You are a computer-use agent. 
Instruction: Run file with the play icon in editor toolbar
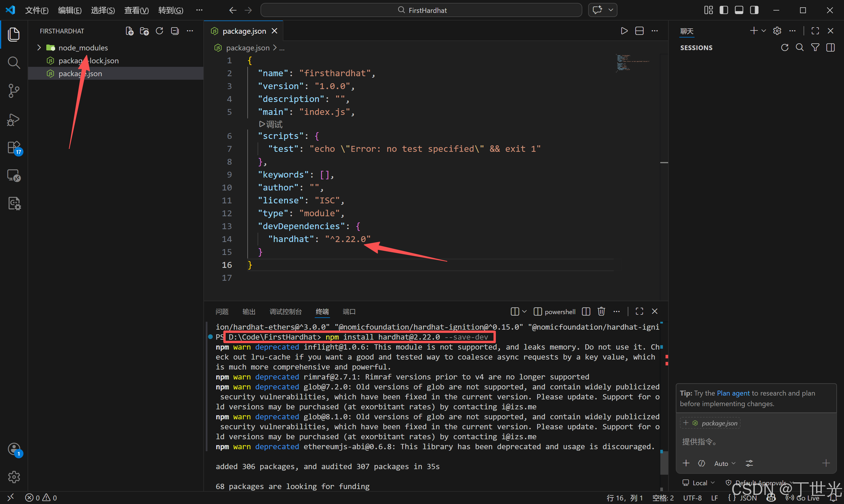click(624, 31)
